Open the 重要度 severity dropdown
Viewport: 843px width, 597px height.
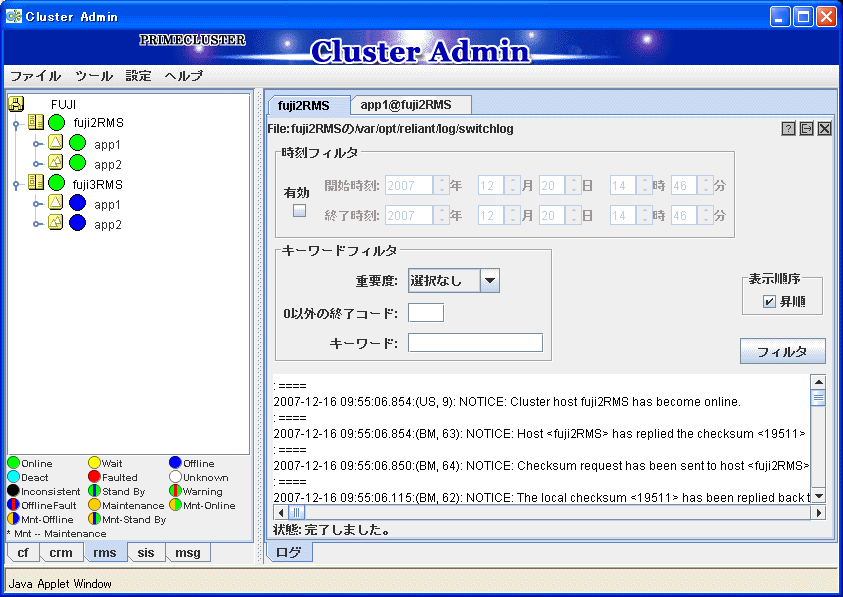pyautogui.click(x=489, y=280)
